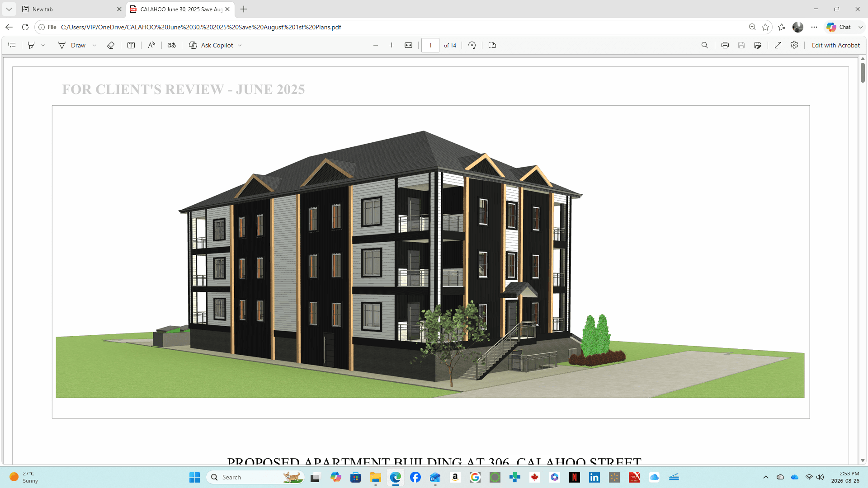Image resolution: width=868 pixels, height=488 pixels.
Task: Print the PDF document
Action: point(725,45)
